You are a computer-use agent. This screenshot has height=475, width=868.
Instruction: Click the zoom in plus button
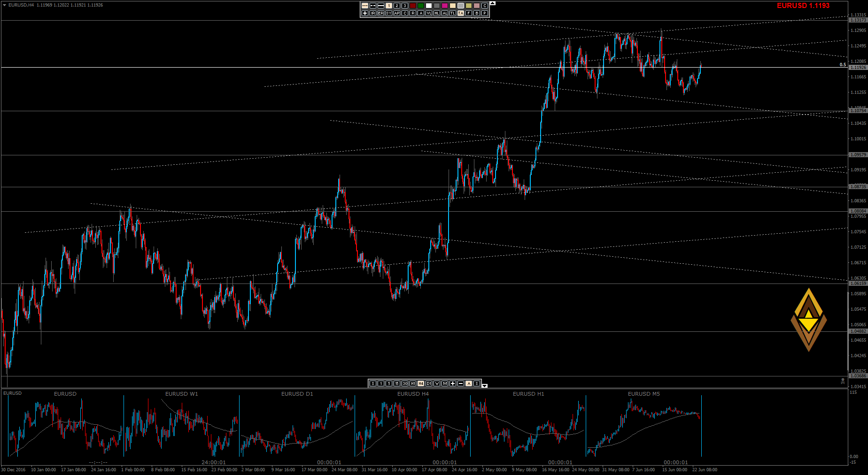point(453,383)
